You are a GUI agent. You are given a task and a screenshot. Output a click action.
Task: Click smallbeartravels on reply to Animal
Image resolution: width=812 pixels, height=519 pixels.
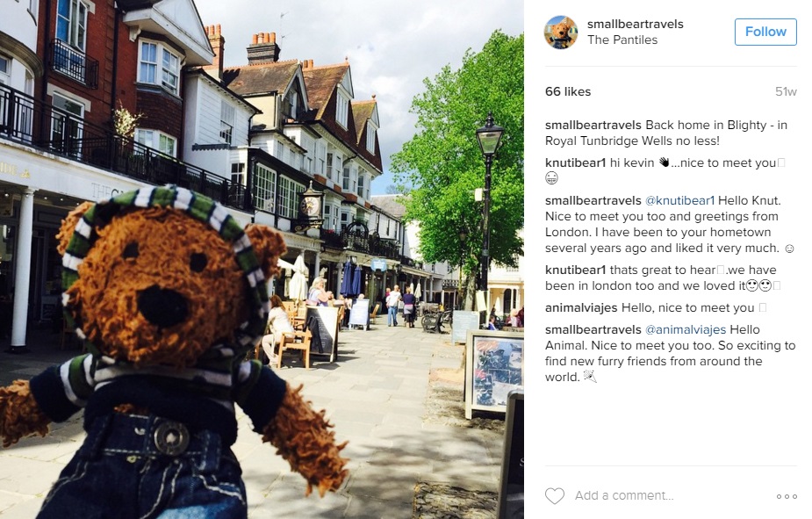pyautogui.click(x=593, y=329)
